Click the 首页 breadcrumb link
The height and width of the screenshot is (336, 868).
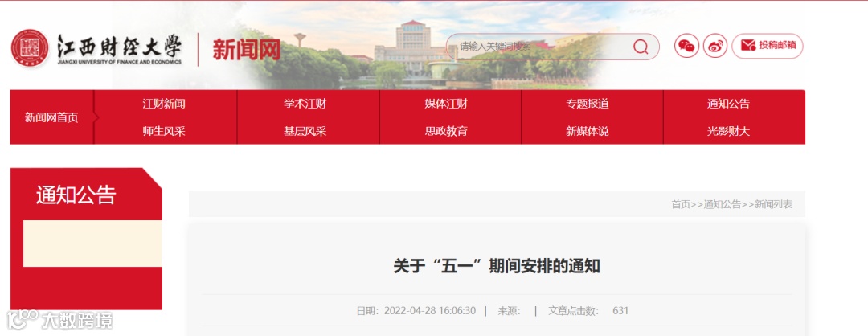(x=681, y=204)
